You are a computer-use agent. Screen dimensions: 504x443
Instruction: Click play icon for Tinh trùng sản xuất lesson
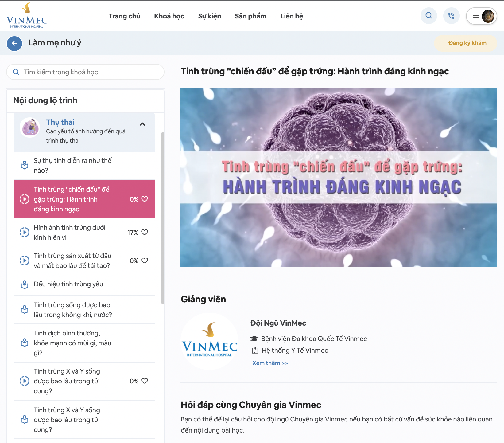click(25, 261)
